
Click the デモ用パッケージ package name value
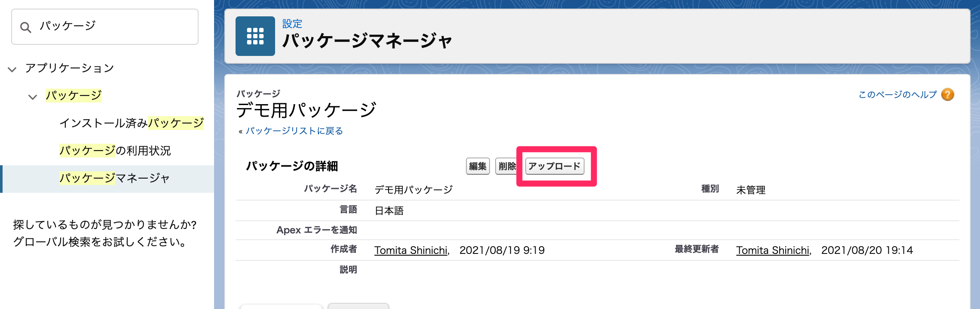413,190
